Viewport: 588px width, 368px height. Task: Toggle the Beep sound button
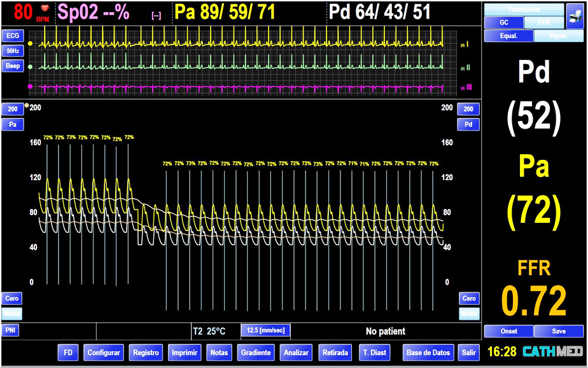12,66
